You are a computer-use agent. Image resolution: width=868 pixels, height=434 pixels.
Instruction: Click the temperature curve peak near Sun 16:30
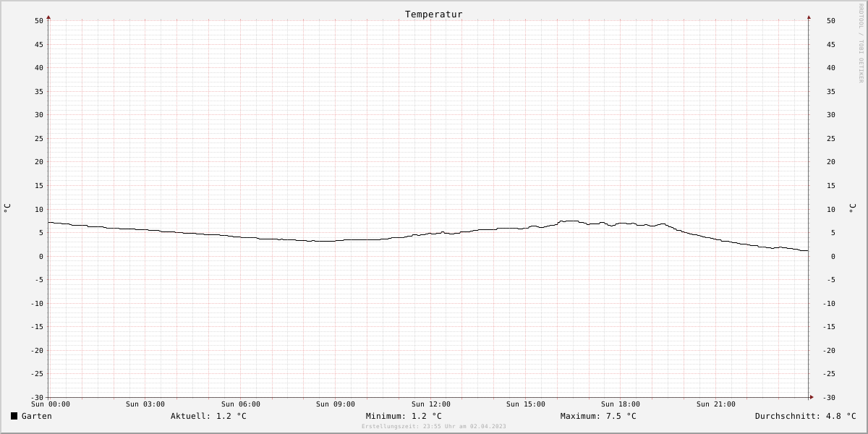[x=571, y=221]
